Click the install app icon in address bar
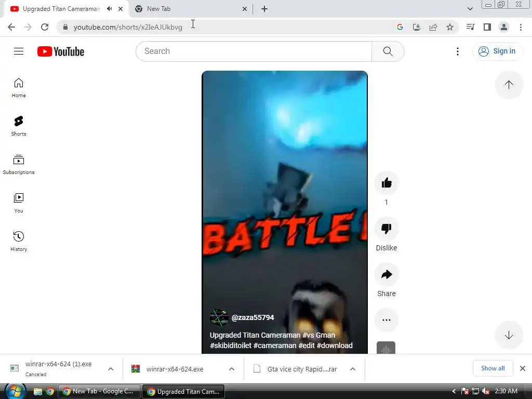Screen dimensions: 532x399 click(x=417, y=27)
